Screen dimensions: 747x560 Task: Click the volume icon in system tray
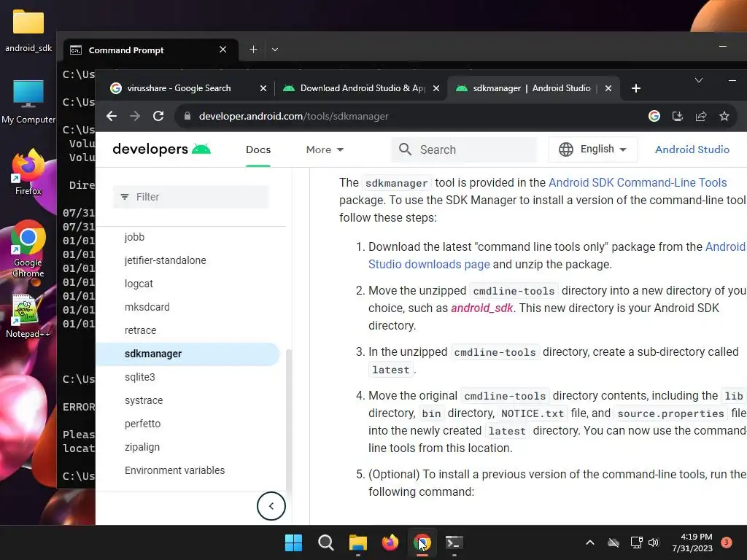coord(654,542)
